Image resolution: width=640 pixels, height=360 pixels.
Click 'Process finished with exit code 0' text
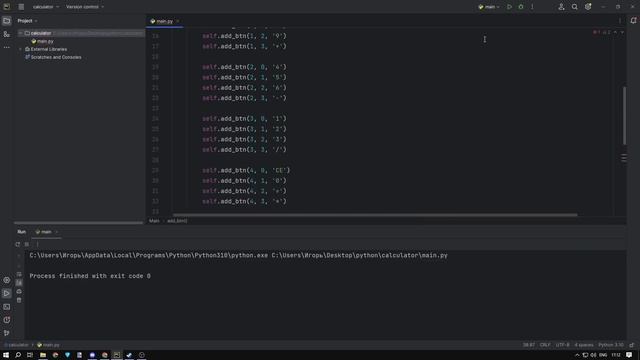point(90,276)
